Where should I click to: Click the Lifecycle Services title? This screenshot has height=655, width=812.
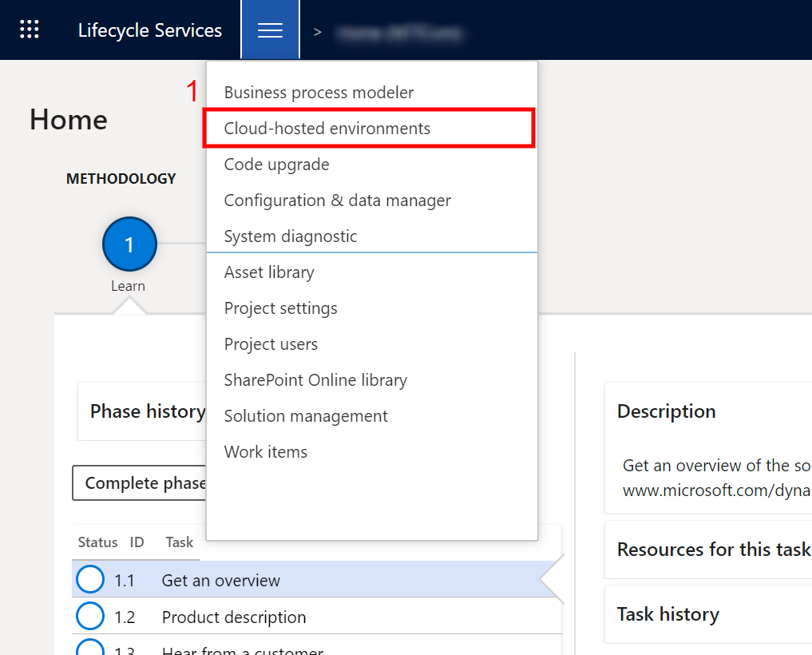(149, 30)
